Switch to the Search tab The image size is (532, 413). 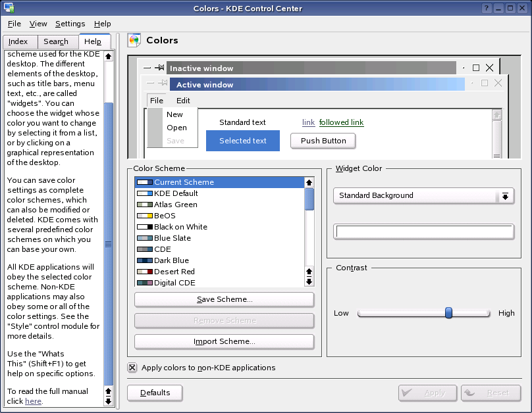58,41
